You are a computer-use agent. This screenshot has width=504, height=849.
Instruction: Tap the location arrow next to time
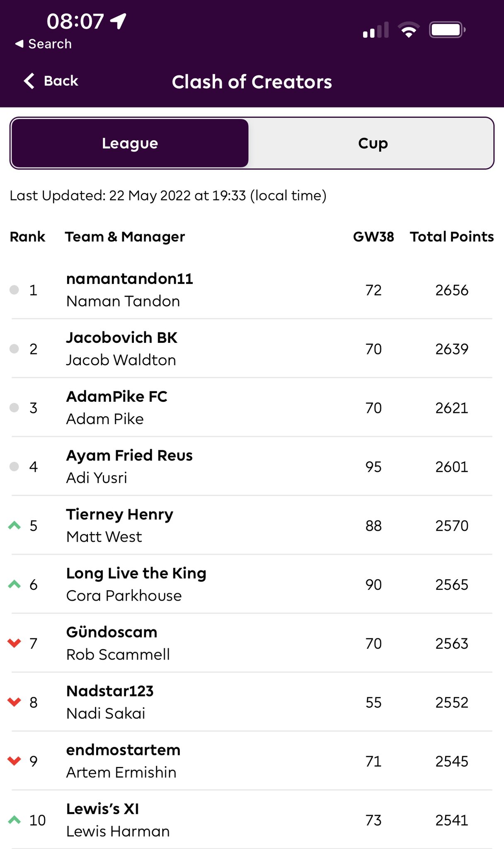pyautogui.click(x=118, y=21)
